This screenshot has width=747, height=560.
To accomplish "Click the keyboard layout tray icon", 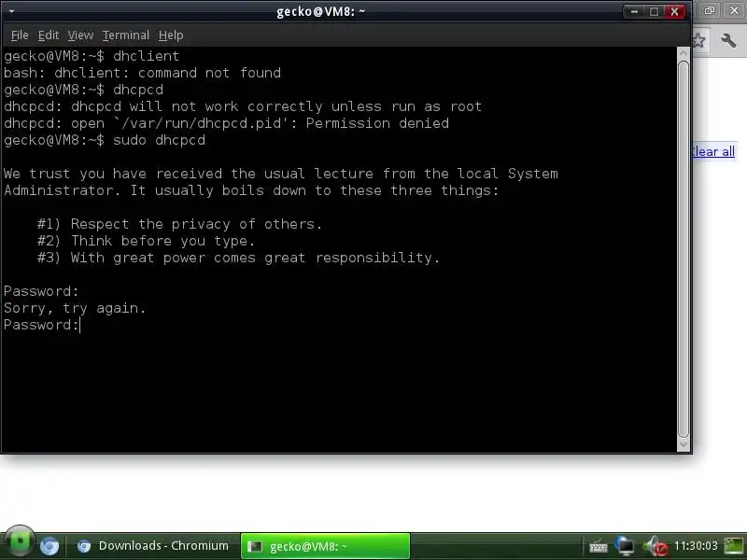I will [x=598, y=546].
